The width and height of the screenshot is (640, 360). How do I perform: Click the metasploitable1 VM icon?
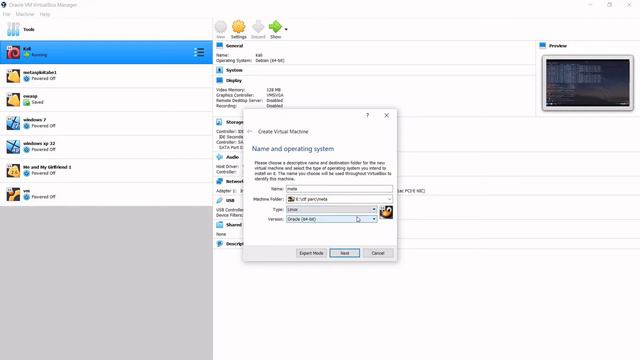coord(13,76)
